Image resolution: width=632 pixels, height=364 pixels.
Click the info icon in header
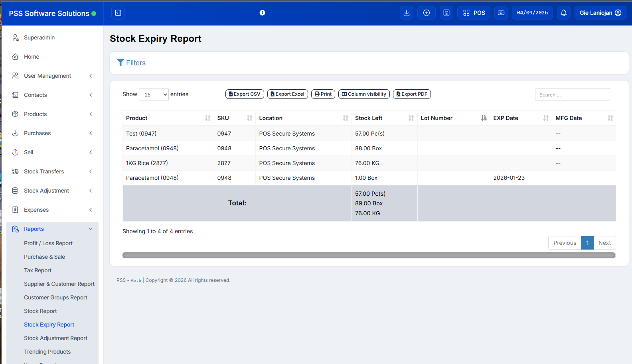click(262, 13)
